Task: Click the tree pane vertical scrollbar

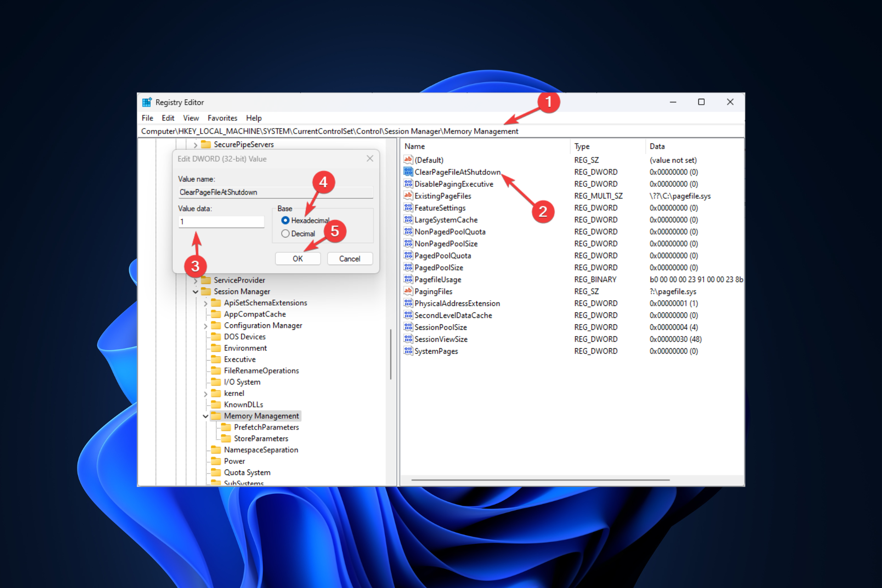Action: 390,354
